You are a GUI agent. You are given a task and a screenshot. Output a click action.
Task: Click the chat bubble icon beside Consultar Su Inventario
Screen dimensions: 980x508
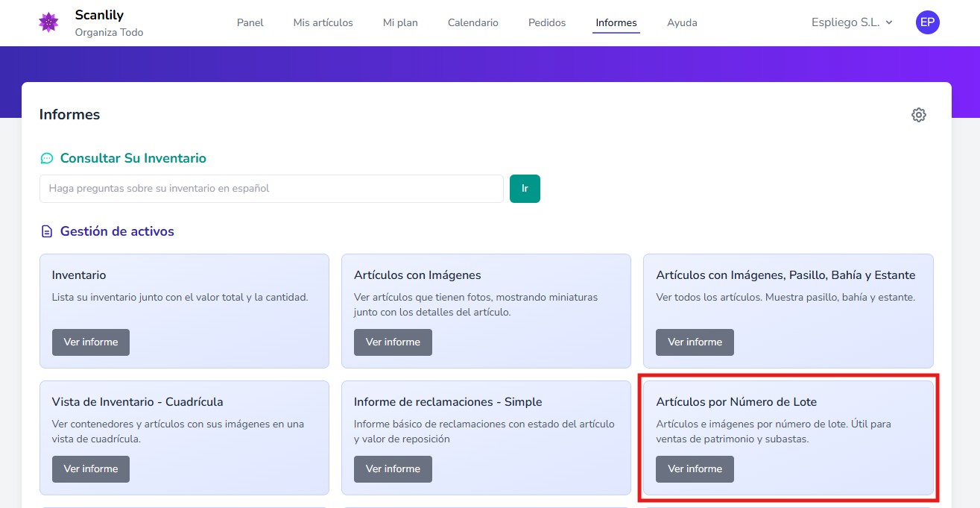(x=47, y=158)
